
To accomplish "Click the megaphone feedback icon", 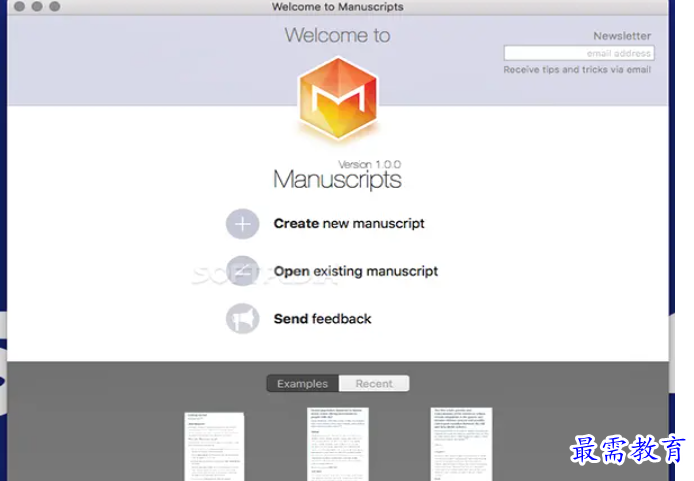I will 243,318.
